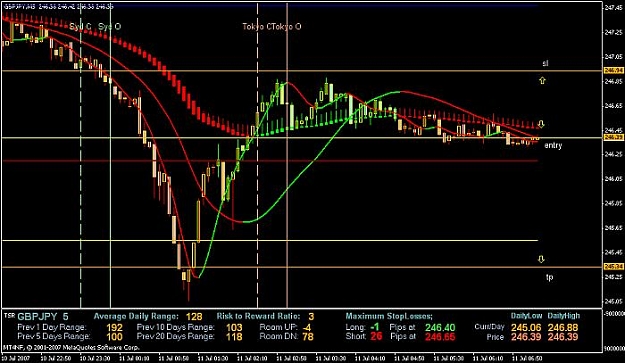This screenshot has width=625, height=363.
Task: Click the 'Maximum StopLosses;' heading
Action: [389, 316]
